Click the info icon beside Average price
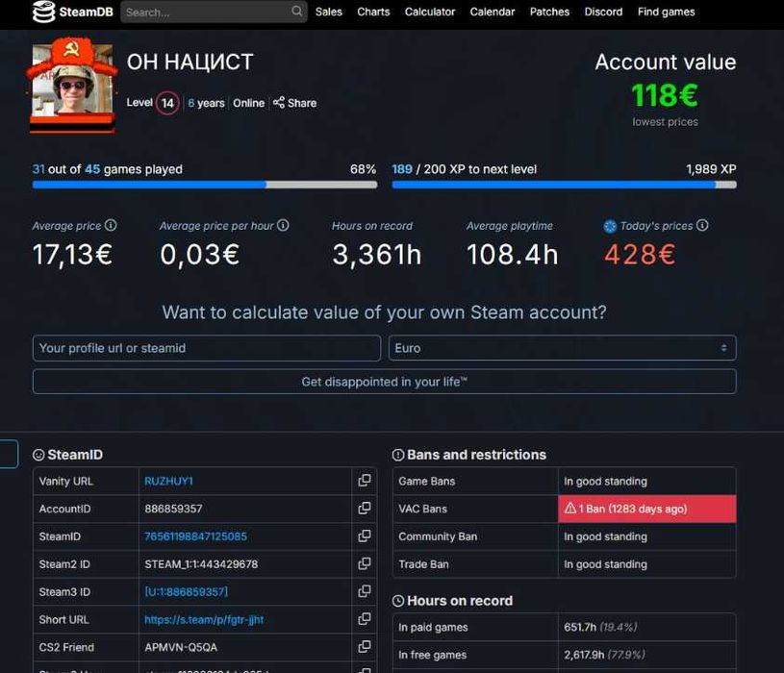 point(111,225)
